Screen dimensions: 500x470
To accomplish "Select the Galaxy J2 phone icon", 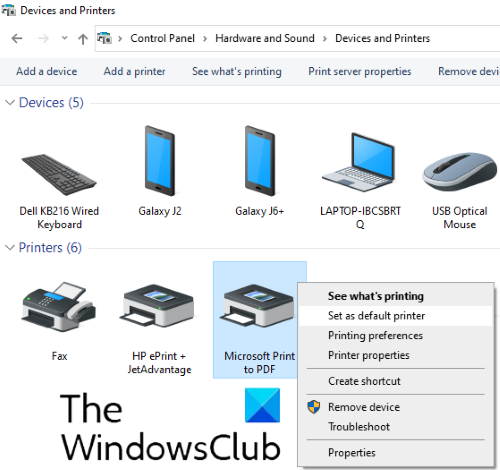I will pyautogui.click(x=160, y=161).
